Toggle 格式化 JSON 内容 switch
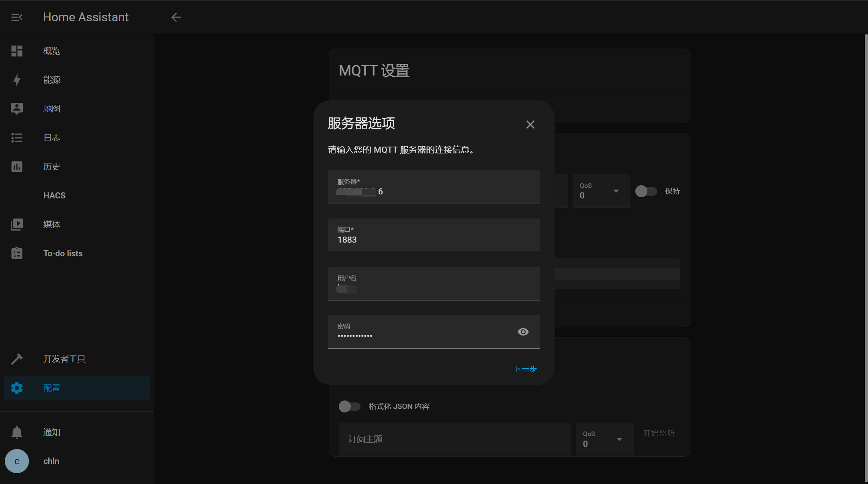 [x=349, y=406]
